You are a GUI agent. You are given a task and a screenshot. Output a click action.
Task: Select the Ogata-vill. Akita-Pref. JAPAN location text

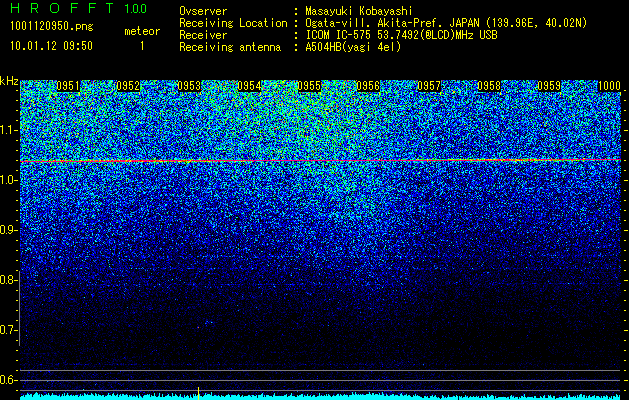point(446,23)
